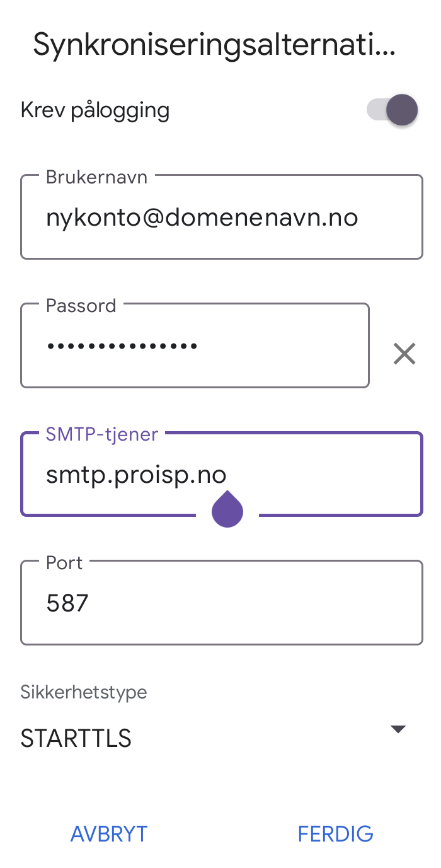This screenshot has height=868, width=441.
Task: Tap the purple text cursor handle
Action: (227, 508)
